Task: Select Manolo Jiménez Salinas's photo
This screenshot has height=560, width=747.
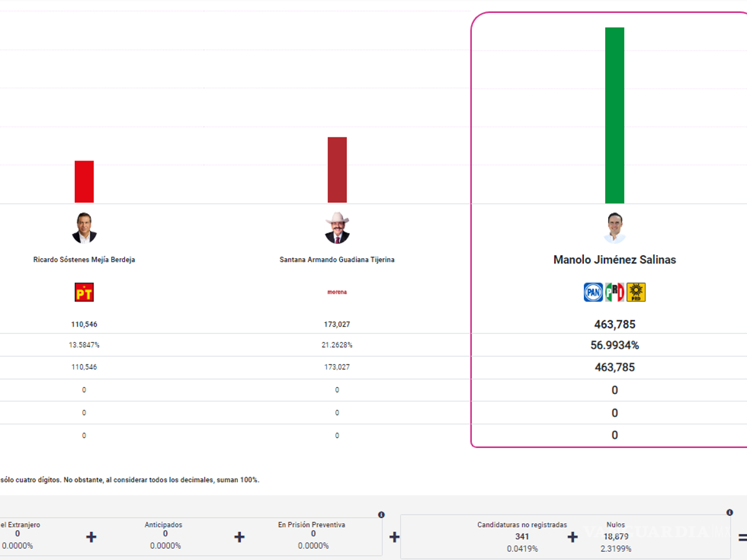Action: 614,228
